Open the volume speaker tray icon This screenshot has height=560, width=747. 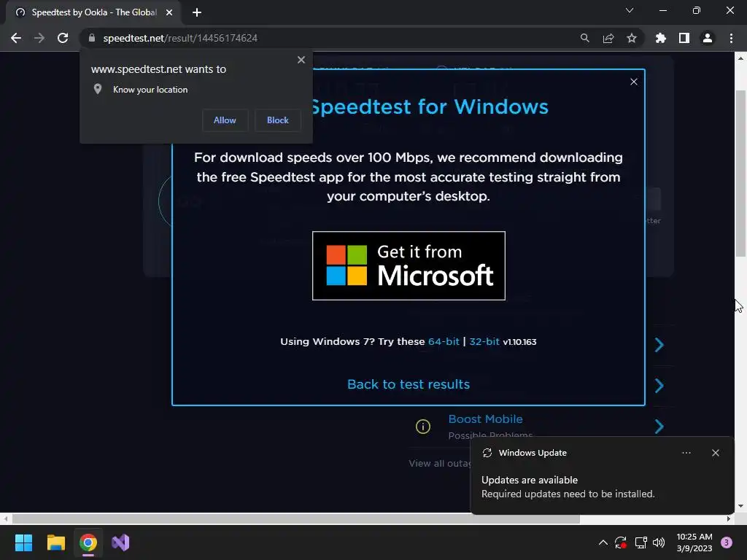659,542
